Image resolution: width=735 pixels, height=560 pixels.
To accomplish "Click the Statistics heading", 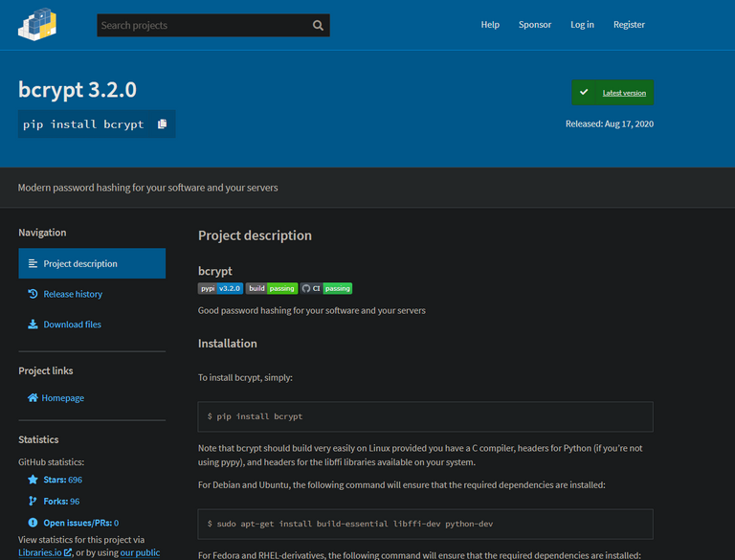I will (38, 439).
